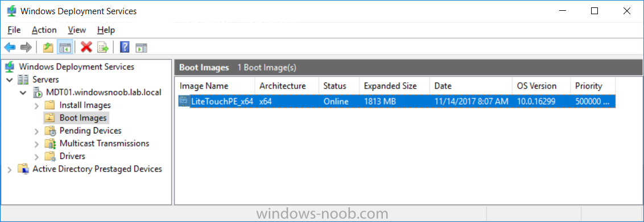Viewport: 644px width, 222px height.
Task: Open the File menu
Action: coord(14,30)
